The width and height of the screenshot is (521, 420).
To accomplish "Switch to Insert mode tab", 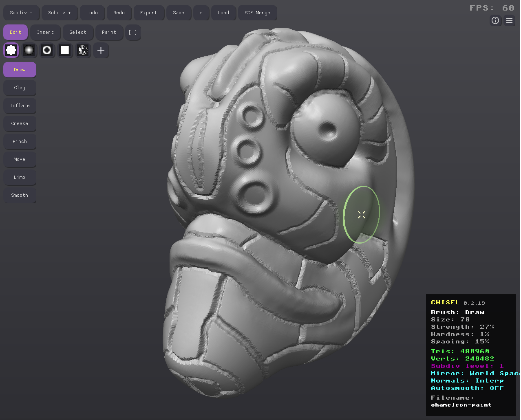I will coord(45,32).
